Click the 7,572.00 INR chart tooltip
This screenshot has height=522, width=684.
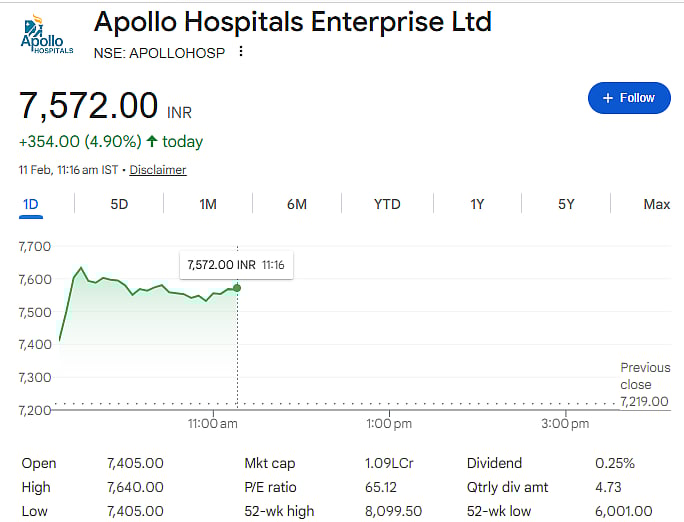point(236,265)
